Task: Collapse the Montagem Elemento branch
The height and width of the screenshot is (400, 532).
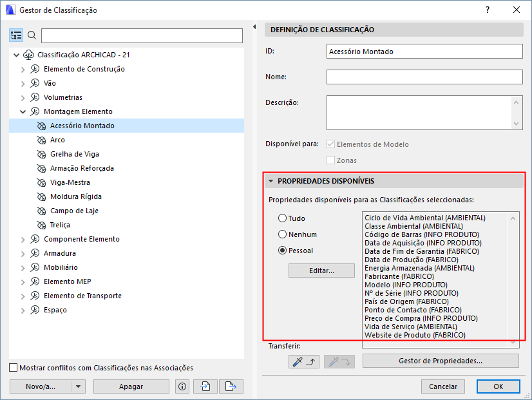Action: [23, 111]
